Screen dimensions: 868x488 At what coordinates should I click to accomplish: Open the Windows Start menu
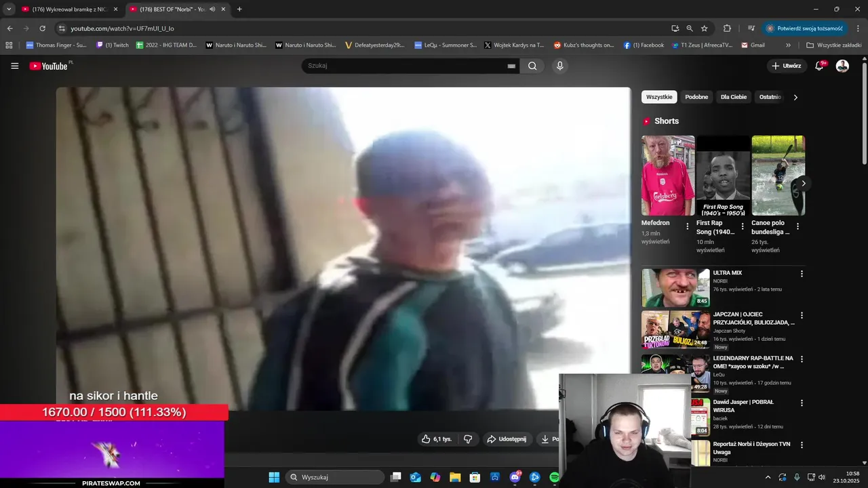(x=274, y=477)
